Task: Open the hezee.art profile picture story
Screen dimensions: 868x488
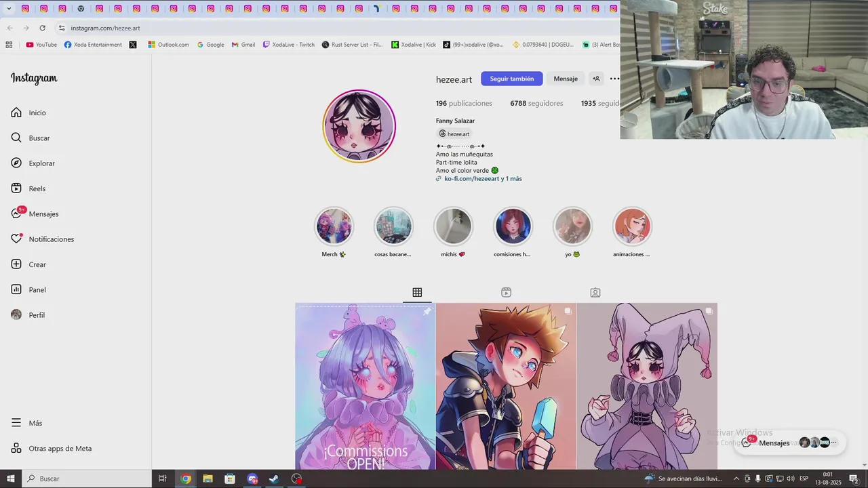Action: coord(359,126)
